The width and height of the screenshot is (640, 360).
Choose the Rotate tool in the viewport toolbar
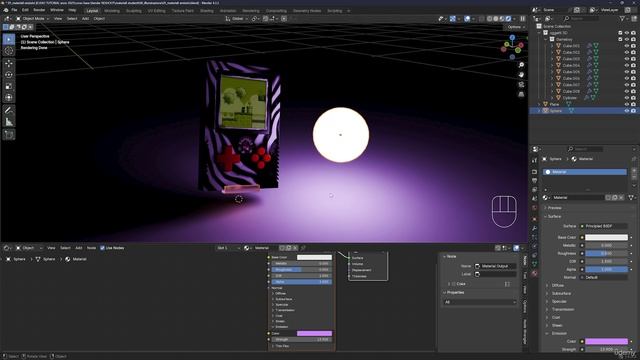(x=9, y=75)
